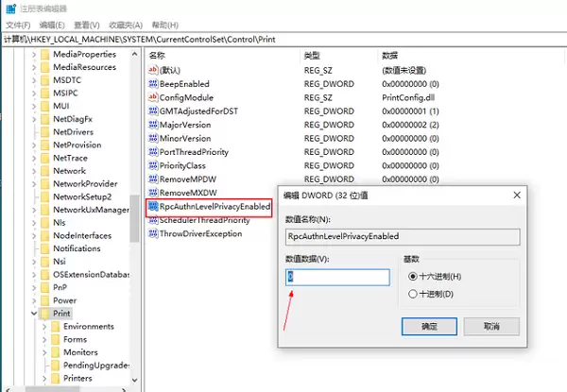Screen dimensions: 567x392
Task: Click the 确定 confirm button
Action: point(429,326)
